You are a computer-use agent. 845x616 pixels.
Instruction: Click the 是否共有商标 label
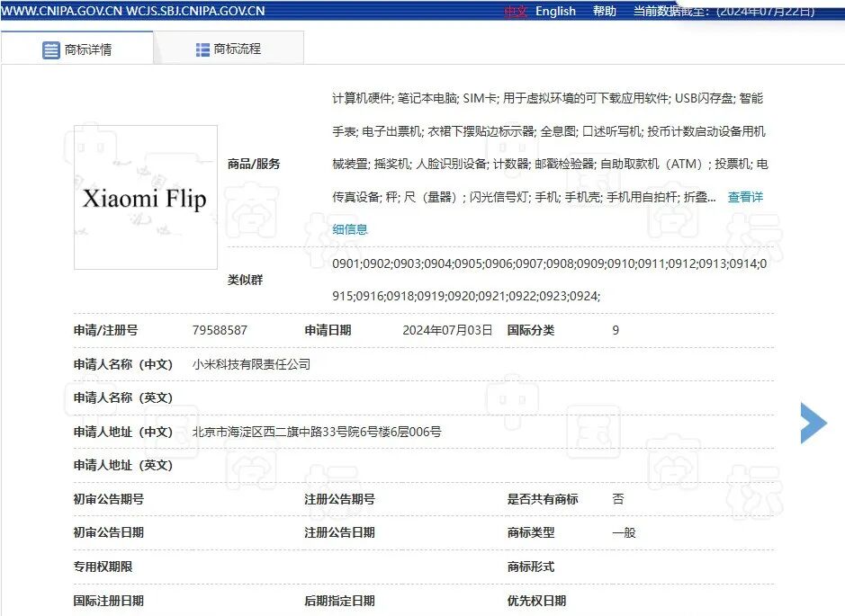tap(543, 499)
